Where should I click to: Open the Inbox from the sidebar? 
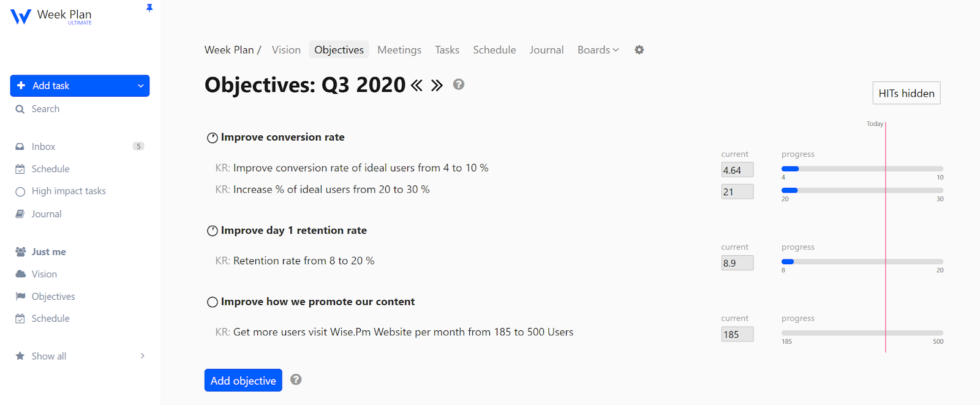point(43,146)
